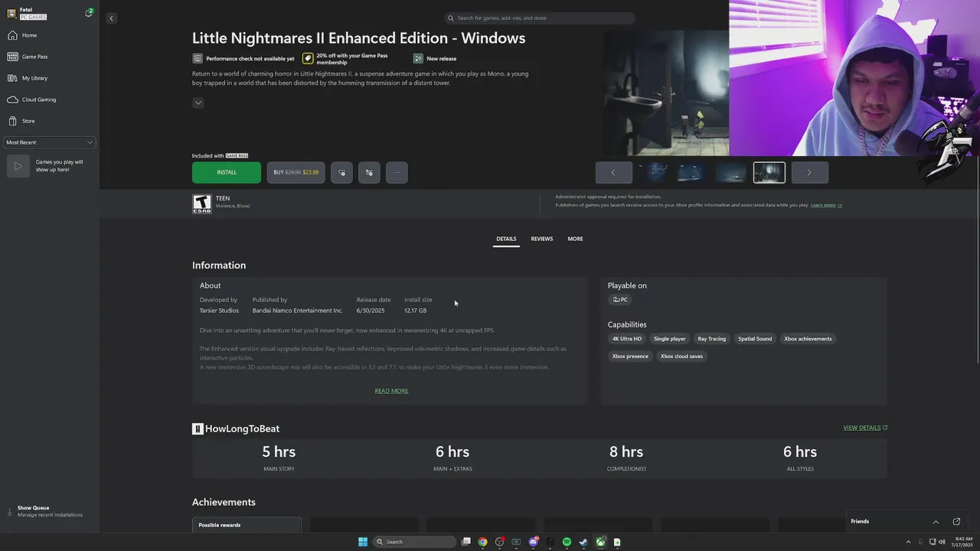Viewport: 980px width, 551px height.
Task: Click the BUY $23.99 button
Action: click(x=296, y=172)
